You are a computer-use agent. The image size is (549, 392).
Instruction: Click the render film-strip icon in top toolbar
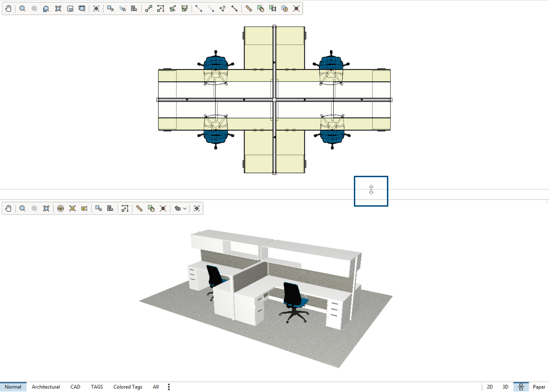(272, 8)
